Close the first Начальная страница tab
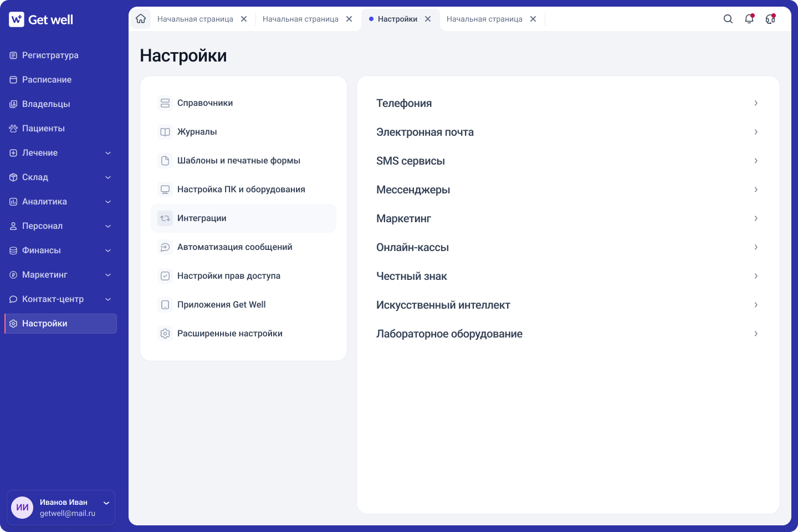This screenshot has width=798, height=532. coord(244,19)
